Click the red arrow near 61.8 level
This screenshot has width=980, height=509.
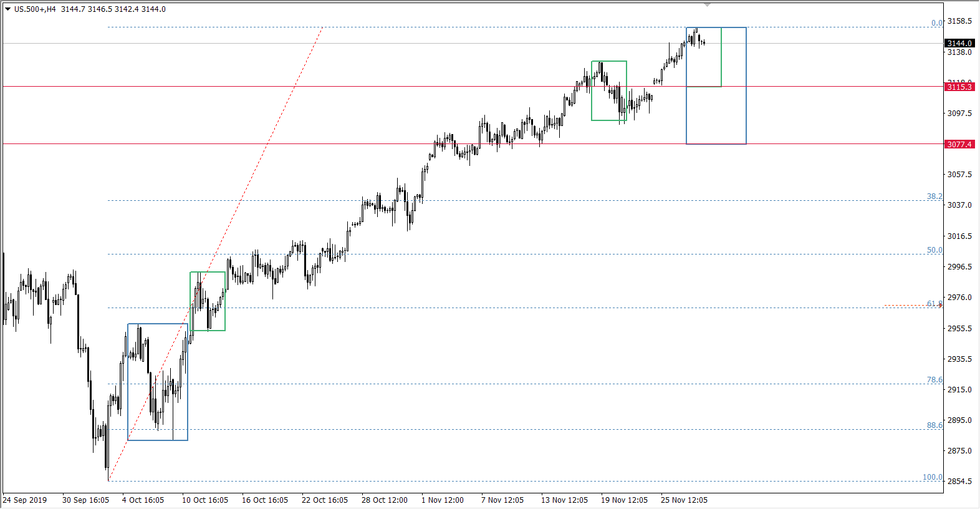940,305
